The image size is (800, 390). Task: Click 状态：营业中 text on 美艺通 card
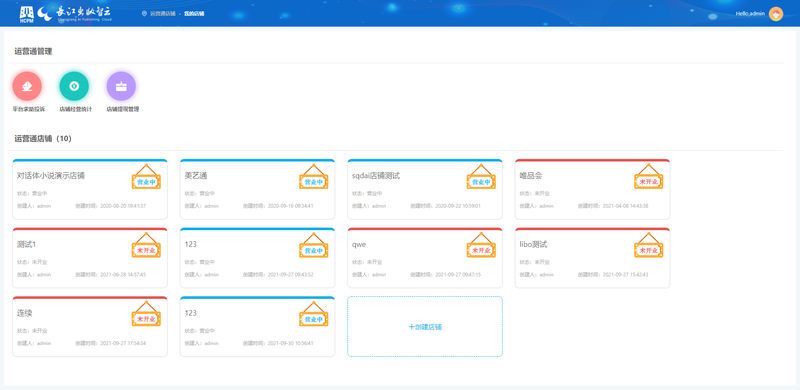point(199,193)
